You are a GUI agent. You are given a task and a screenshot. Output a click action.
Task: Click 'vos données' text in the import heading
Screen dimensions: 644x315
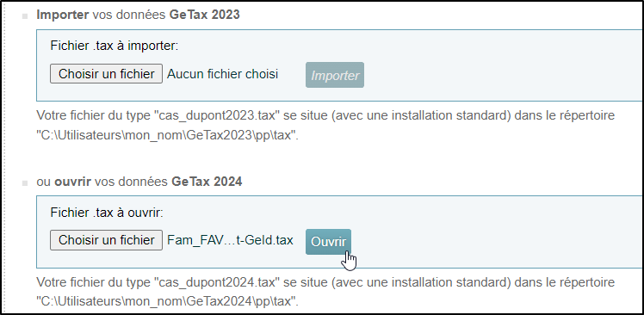tap(129, 15)
